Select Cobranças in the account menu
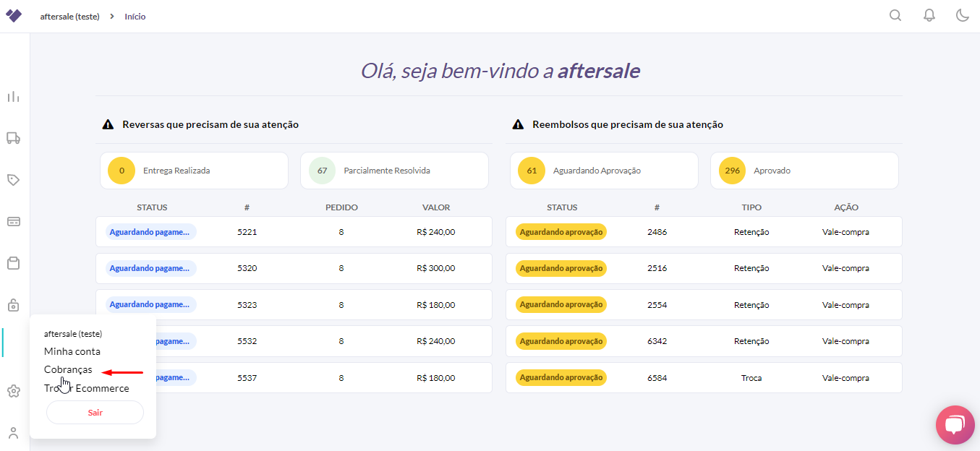The width and height of the screenshot is (980, 451). click(68, 369)
